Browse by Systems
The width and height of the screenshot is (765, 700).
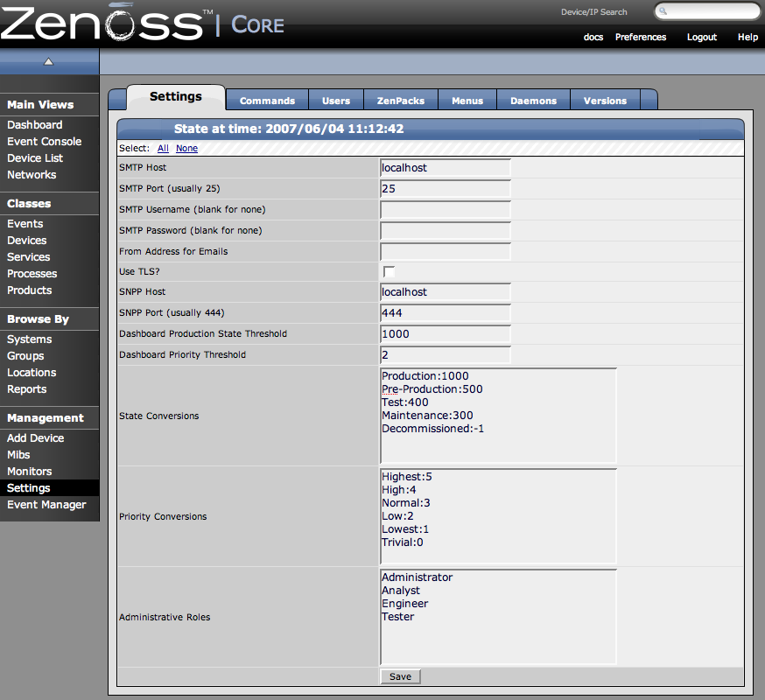(29, 339)
